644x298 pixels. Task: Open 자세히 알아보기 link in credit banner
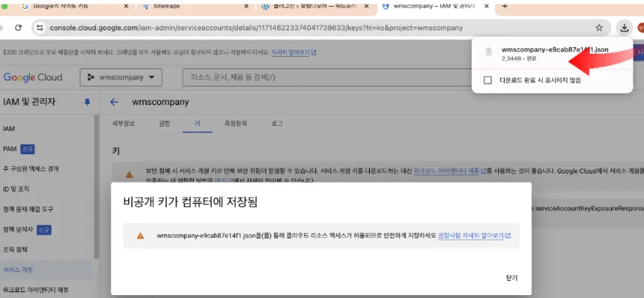pos(294,53)
